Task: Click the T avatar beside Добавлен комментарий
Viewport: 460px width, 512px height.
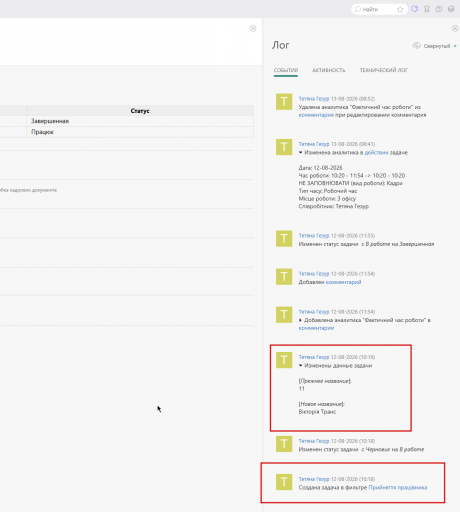Action: pyautogui.click(x=284, y=277)
